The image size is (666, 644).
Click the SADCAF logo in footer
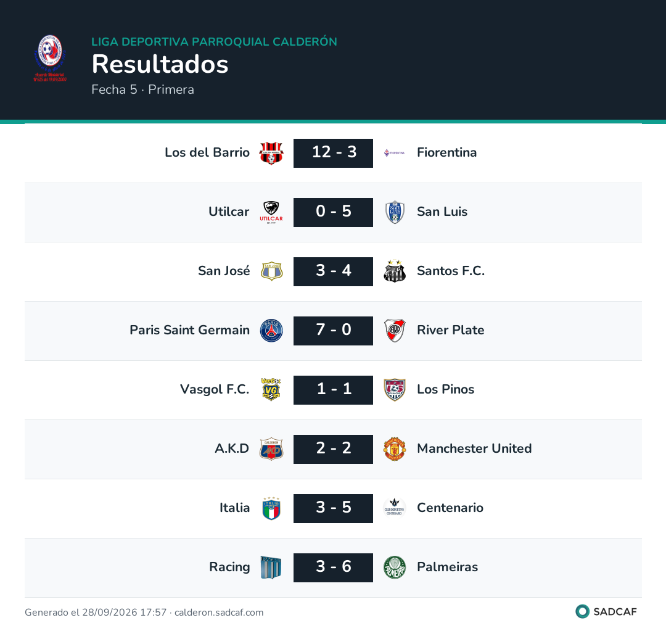coord(606,612)
